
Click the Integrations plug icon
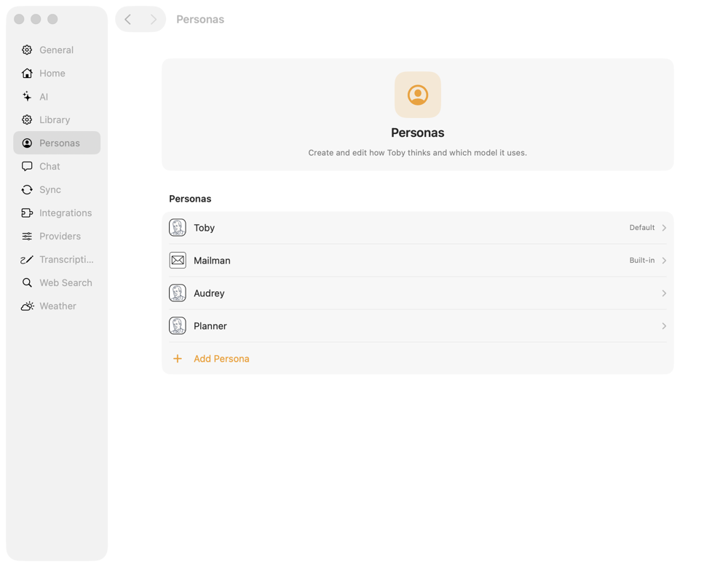pos(27,213)
